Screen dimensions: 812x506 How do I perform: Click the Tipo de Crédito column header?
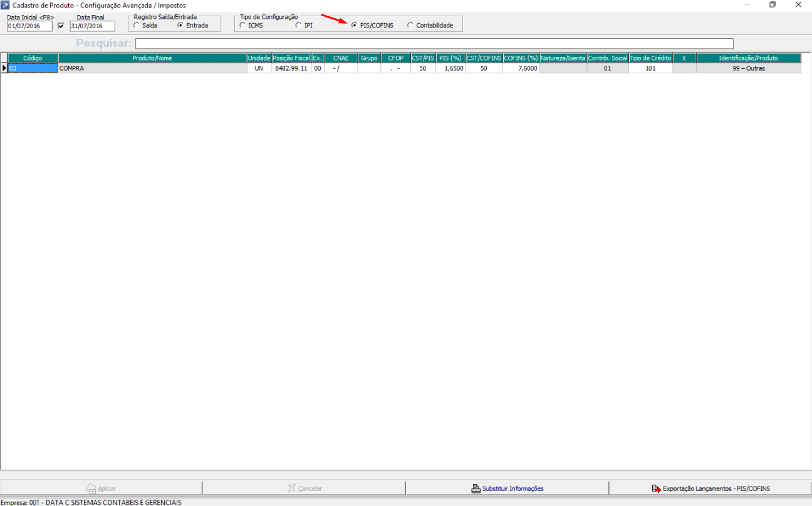650,58
